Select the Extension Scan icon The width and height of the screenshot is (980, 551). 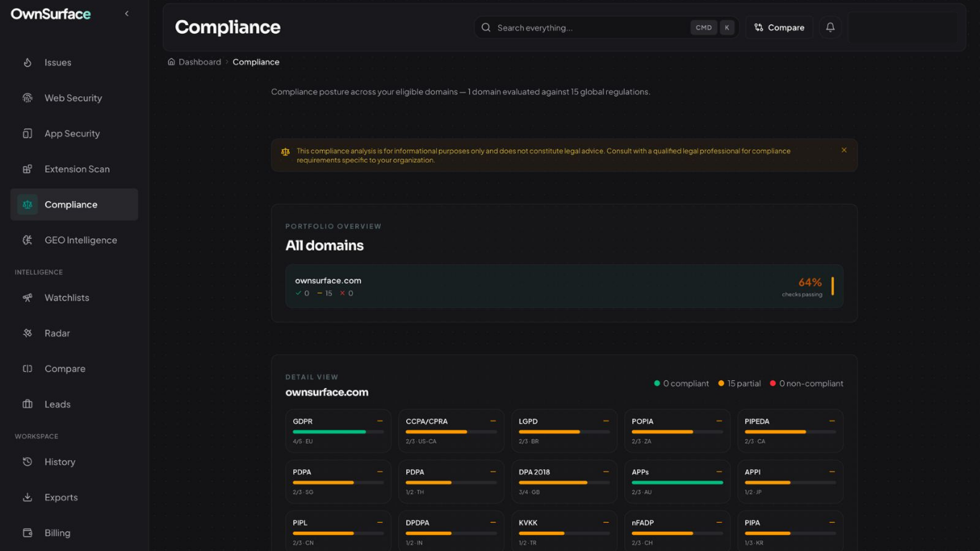click(27, 169)
